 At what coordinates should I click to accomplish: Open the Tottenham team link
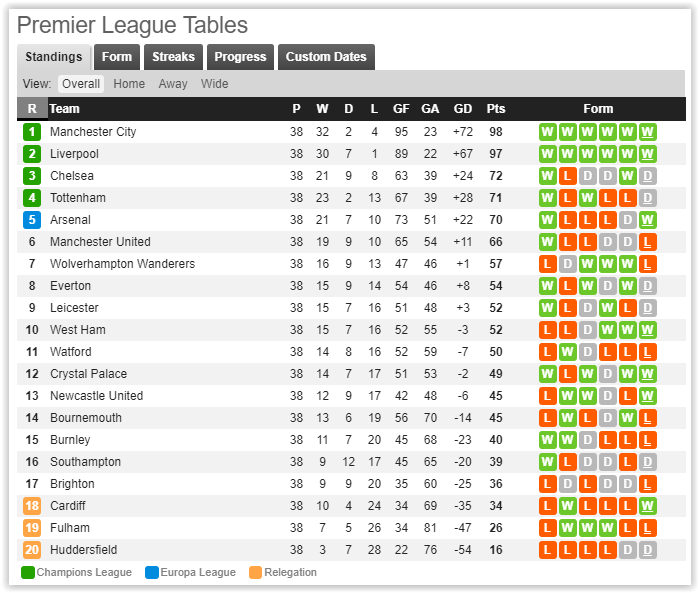[77, 198]
